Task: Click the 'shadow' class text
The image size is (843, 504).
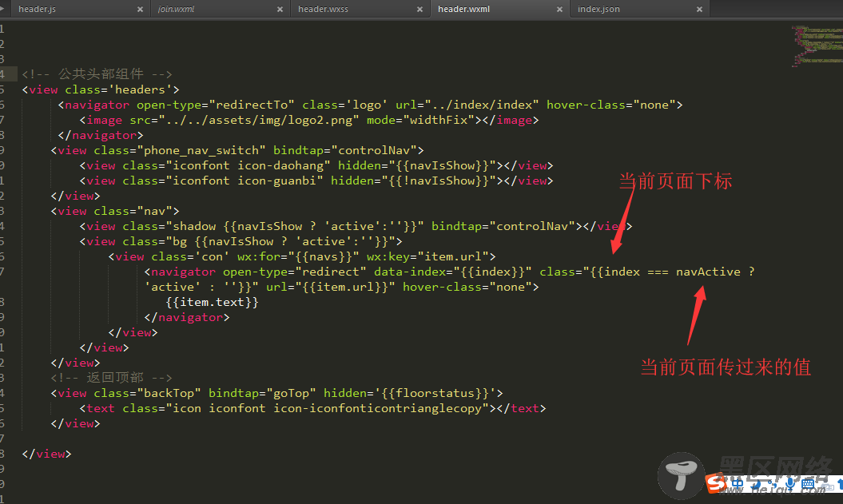Action: [194, 226]
